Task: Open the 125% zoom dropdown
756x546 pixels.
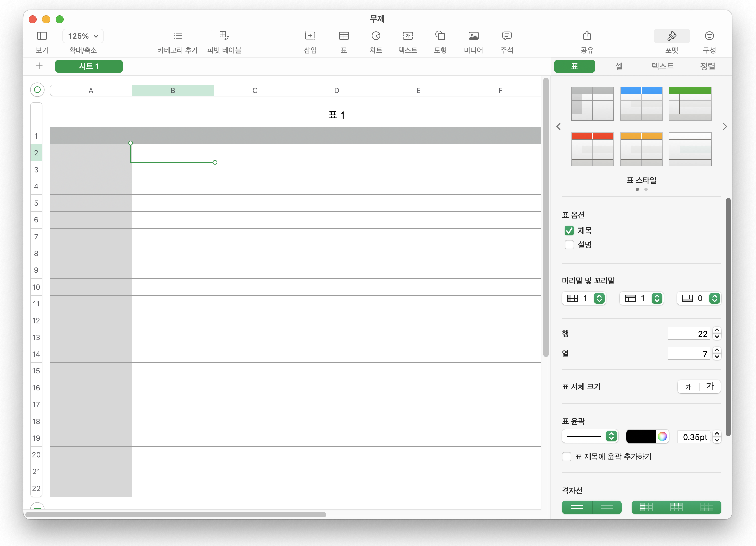Action: (83, 36)
